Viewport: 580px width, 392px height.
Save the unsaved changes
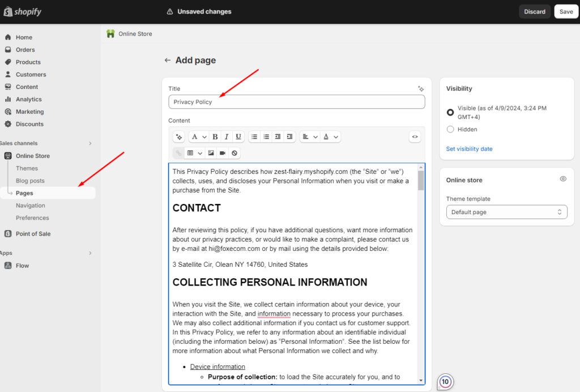(x=566, y=11)
